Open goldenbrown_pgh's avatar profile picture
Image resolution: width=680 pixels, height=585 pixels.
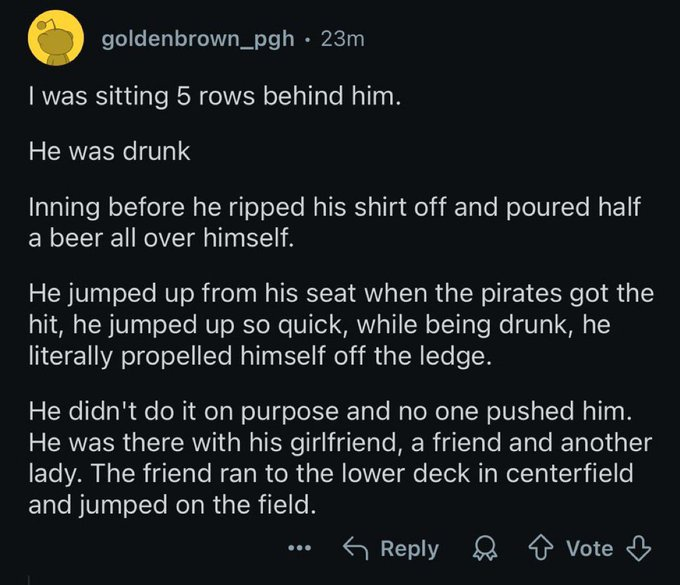(x=54, y=42)
